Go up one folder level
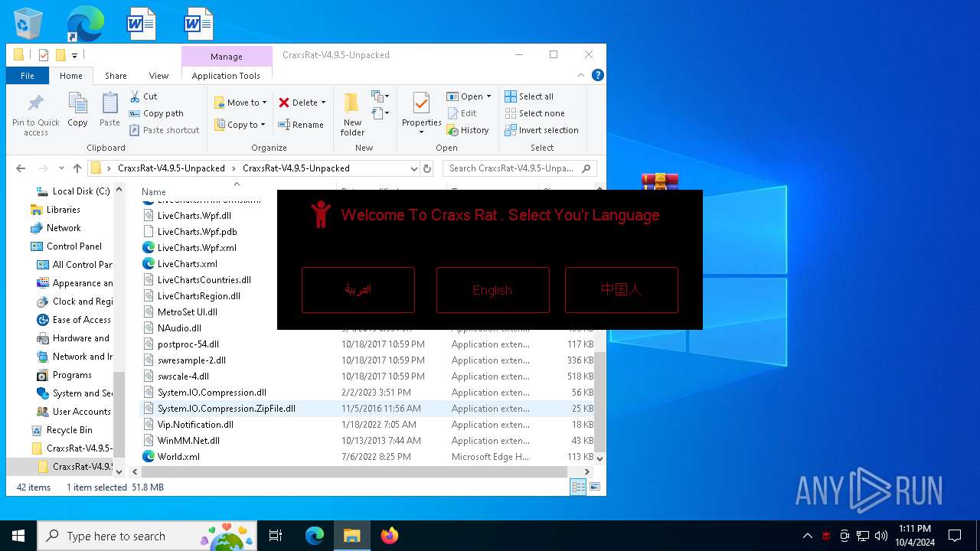This screenshot has width=980, height=551. click(x=77, y=168)
